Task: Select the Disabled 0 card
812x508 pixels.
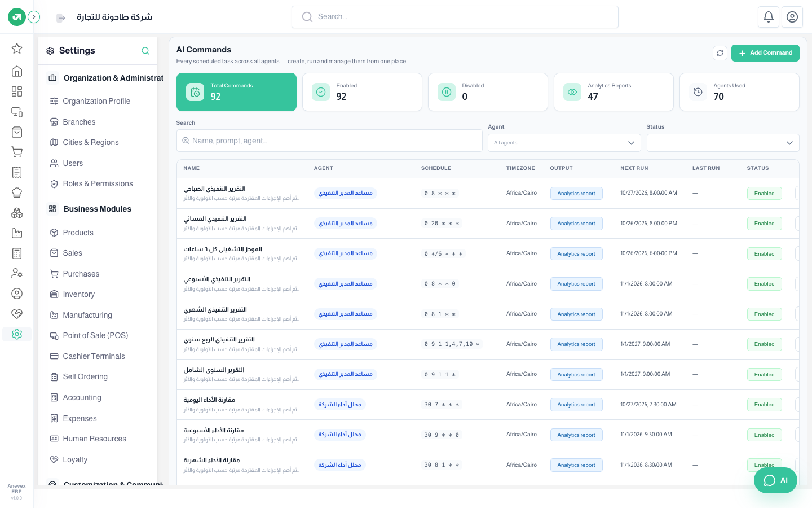Action: pyautogui.click(x=488, y=92)
